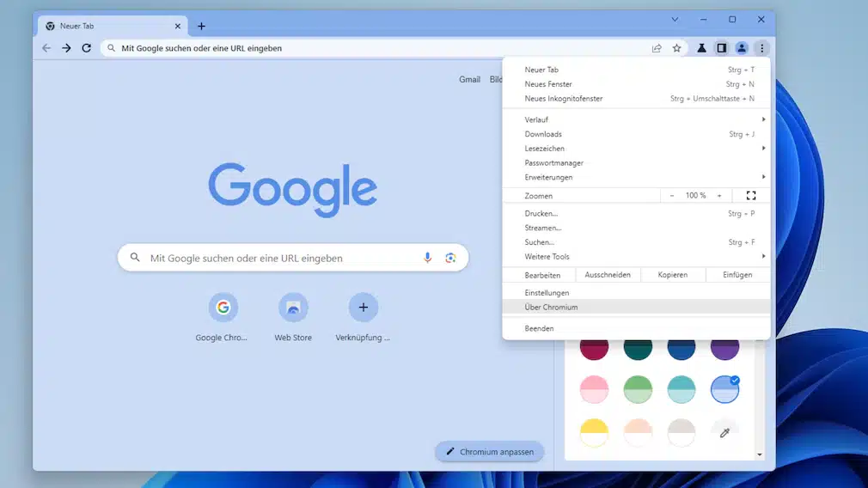Open Über Chromium
This screenshot has height=488, width=868.
pyautogui.click(x=636, y=307)
